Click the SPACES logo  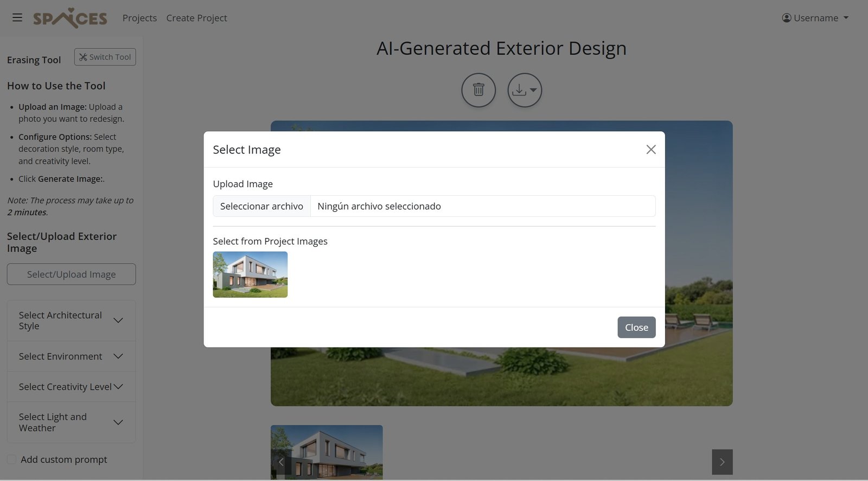[x=70, y=18]
